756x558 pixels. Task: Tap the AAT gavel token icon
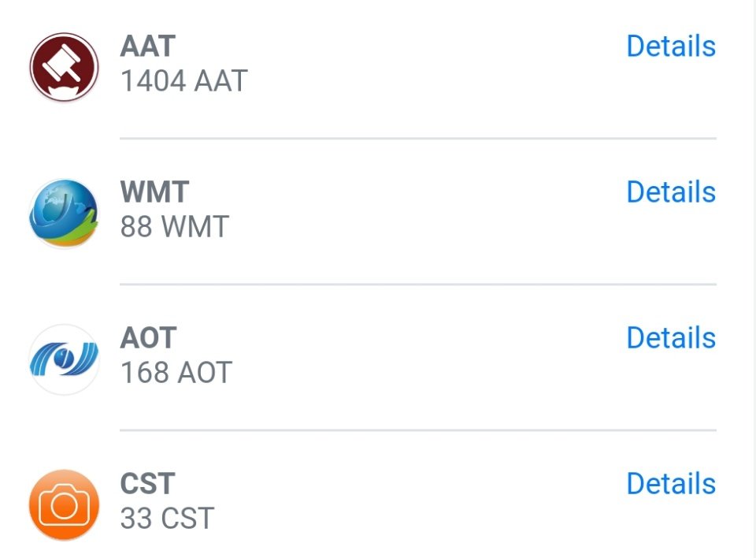[64, 67]
